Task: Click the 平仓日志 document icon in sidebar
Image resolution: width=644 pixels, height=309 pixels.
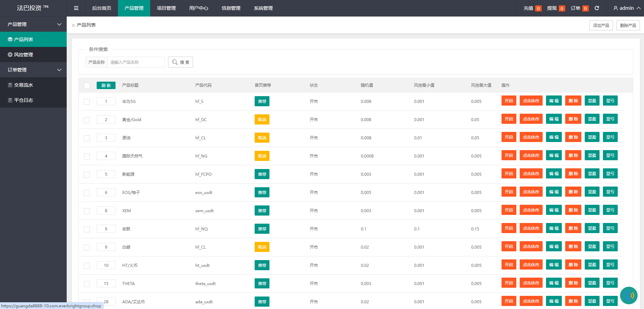Action: coord(10,100)
